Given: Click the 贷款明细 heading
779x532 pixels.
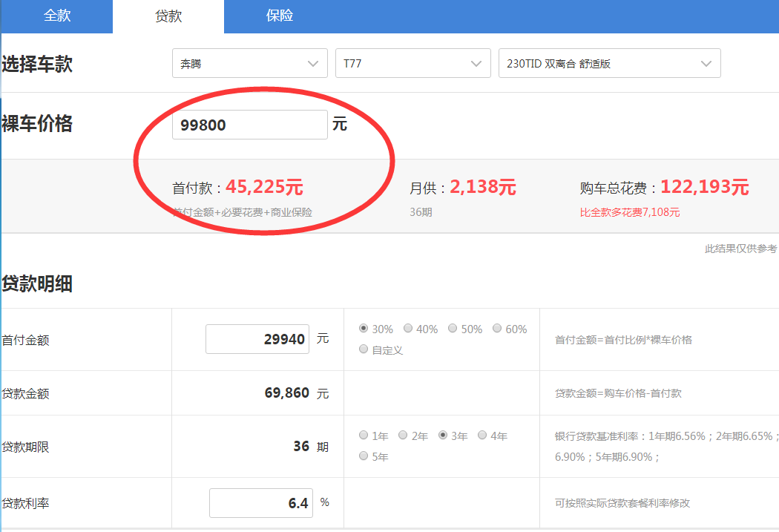Looking at the screenshot, I should point(37,284).
